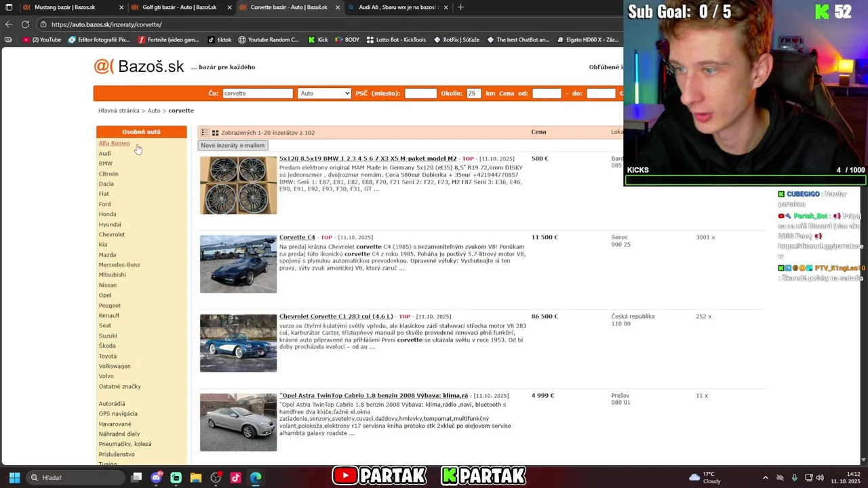Open File Explorer from the taskbar

195,478
